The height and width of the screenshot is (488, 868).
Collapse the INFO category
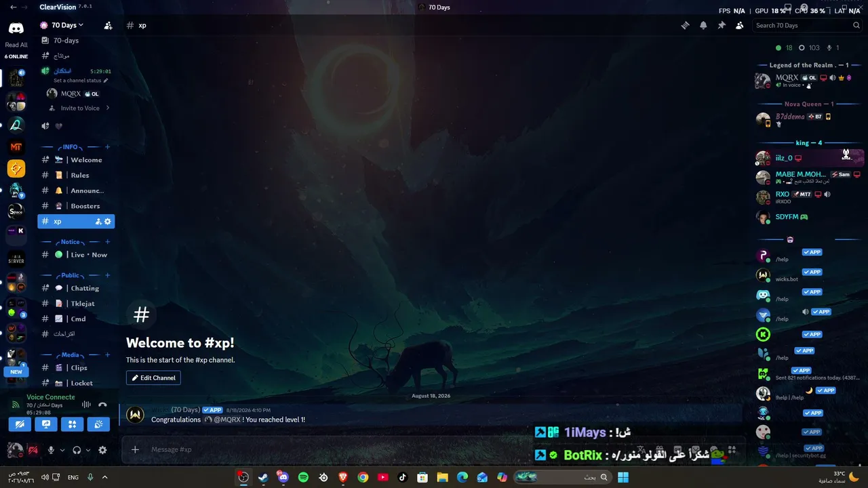(x=71, y=147)
